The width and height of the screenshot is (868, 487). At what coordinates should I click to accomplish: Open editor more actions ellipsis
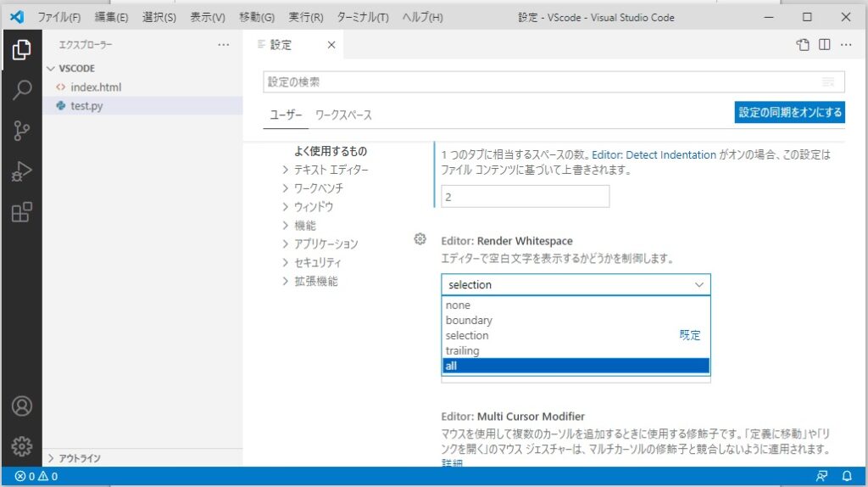[846, 45]
